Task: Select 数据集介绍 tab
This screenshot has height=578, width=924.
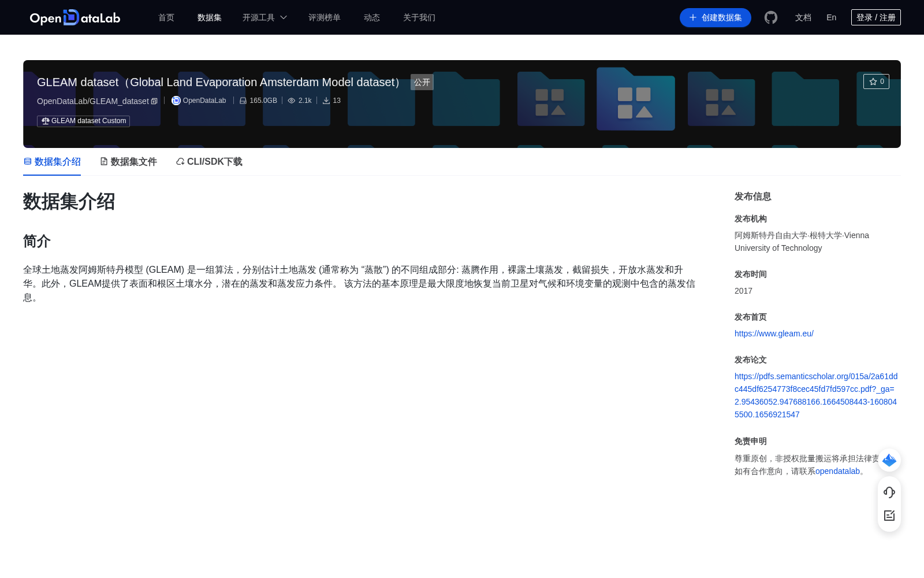Action: pos(52,162)
